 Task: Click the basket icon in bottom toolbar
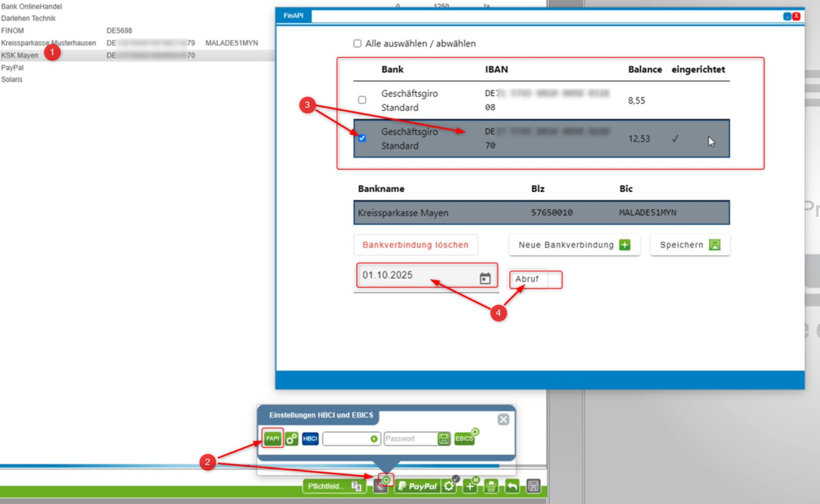[x=491, y=486]
